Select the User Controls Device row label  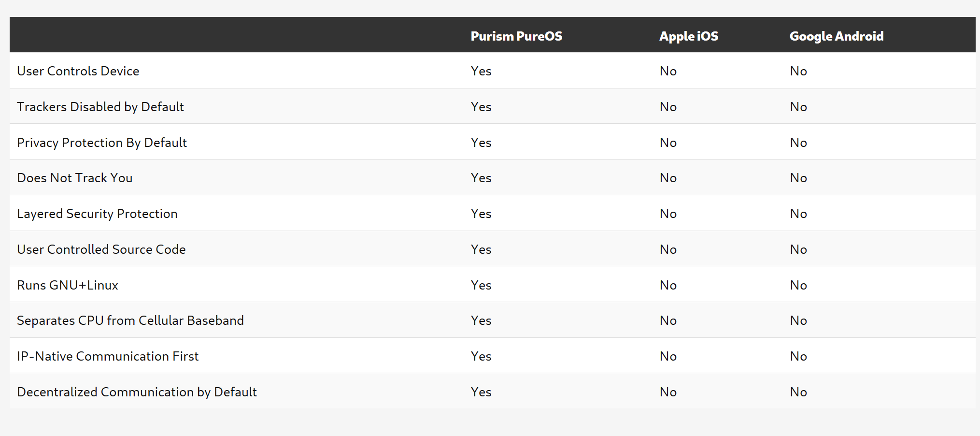(78, 71)
